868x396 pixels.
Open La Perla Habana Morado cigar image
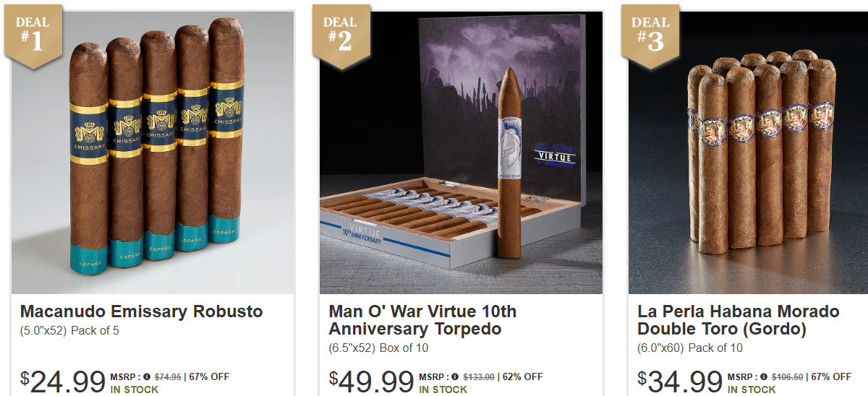point(748,152)
